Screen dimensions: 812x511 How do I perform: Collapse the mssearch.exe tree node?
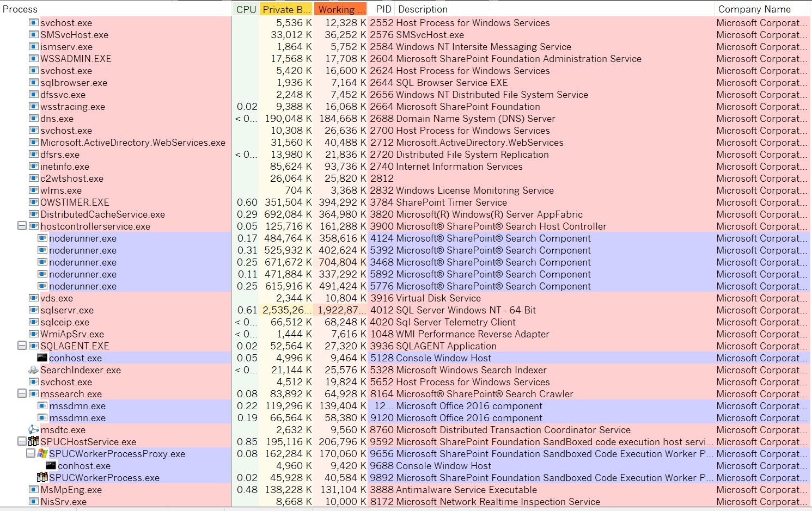(22, 393)
